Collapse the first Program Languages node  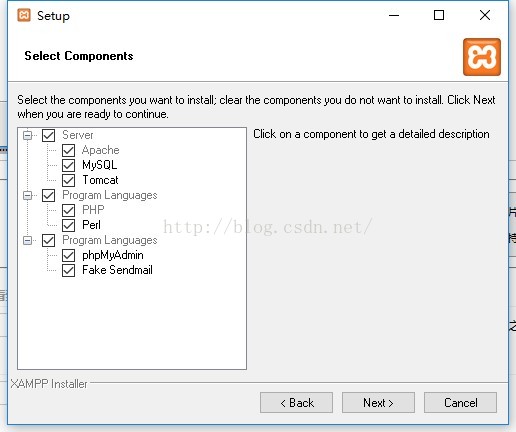28,195
